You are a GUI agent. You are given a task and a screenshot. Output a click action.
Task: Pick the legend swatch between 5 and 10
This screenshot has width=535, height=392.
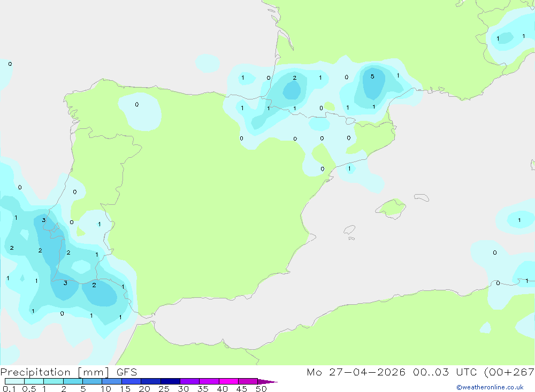92,381
